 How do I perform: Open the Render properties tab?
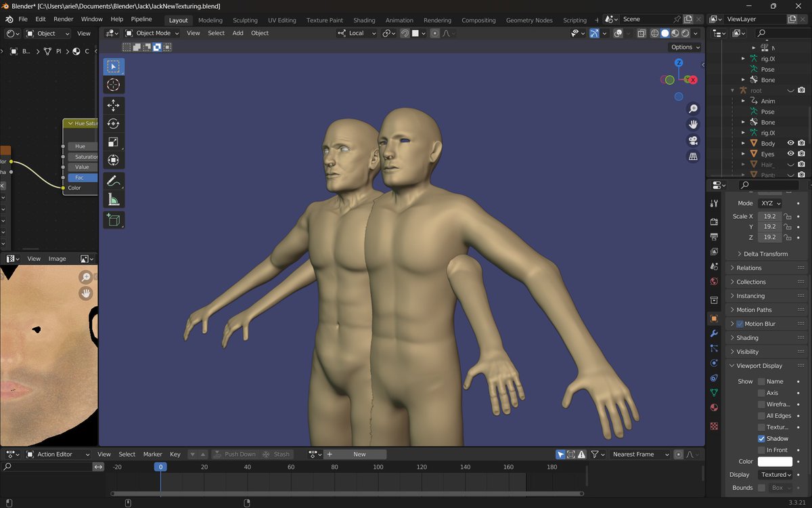click(714, 221)
